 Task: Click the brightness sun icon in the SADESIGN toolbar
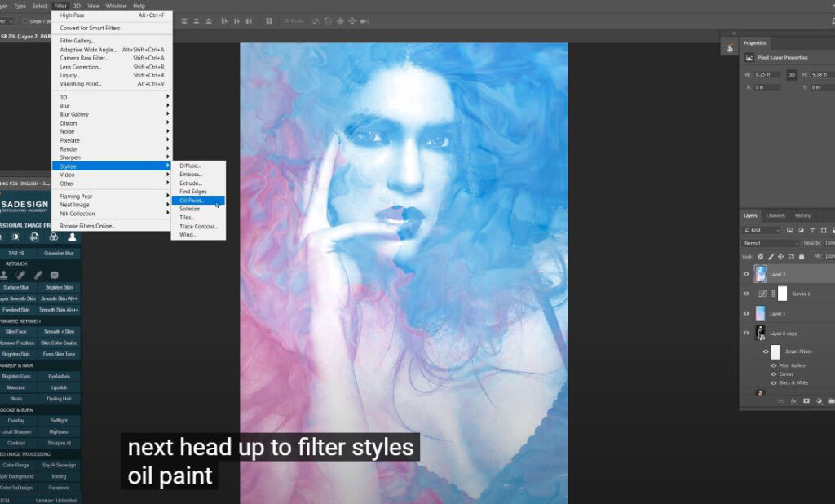pyautogui.click(x=16, y=237)
